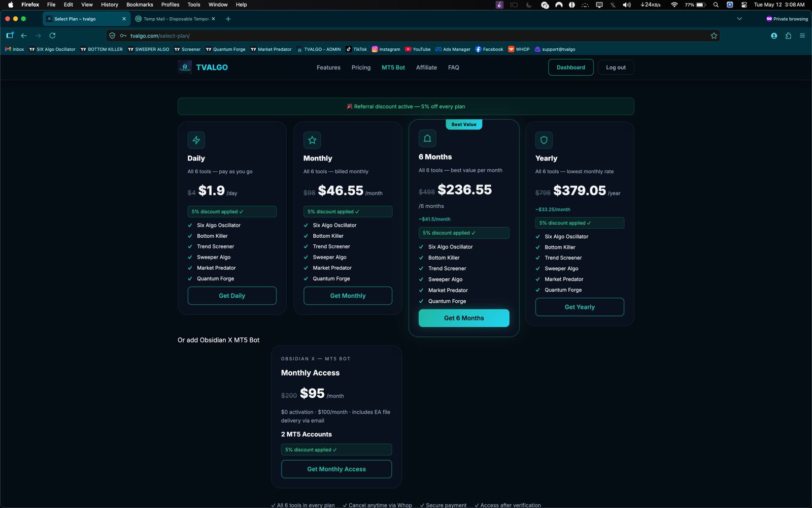Close the Select Plan tab

tap(124, 19)
